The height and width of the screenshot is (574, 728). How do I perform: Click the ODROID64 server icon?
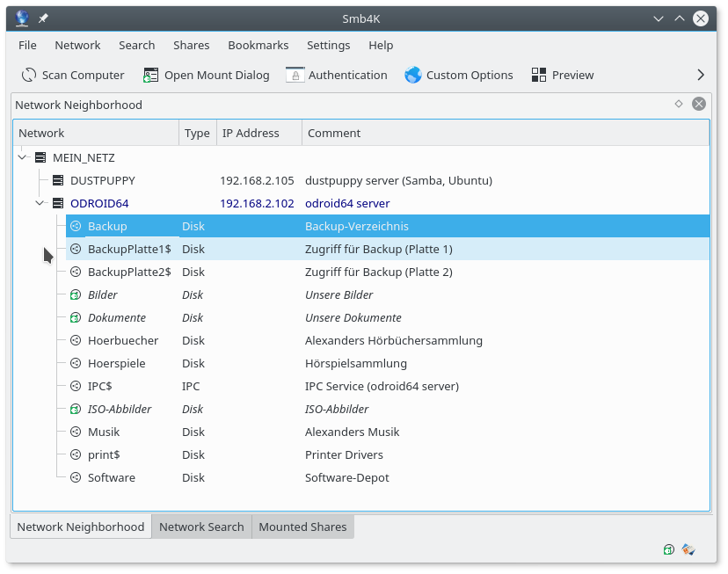pyautogui.click(x=58, y=204)
